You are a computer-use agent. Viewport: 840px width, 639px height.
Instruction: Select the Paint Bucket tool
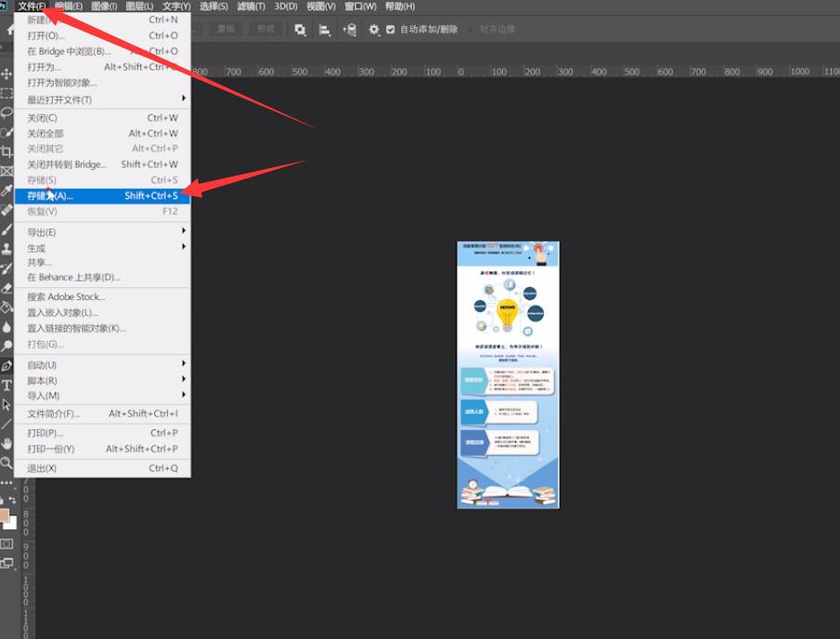tap(6, 307)
